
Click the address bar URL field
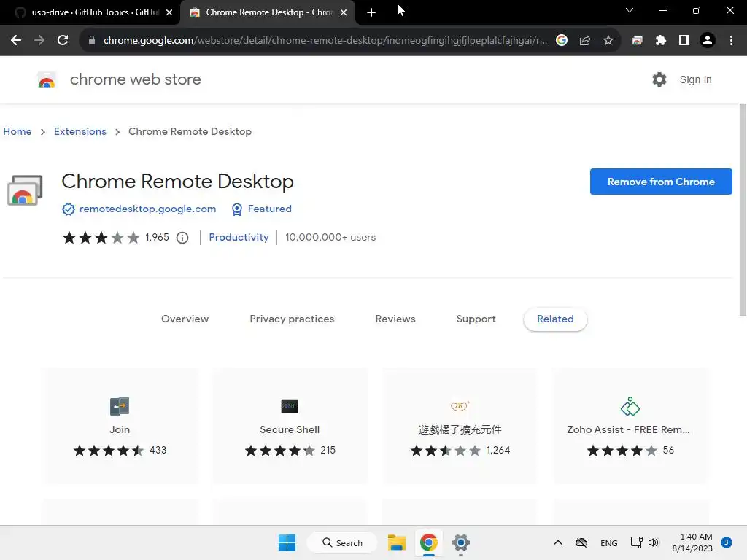pyautogui.click(x=325, y=41)
